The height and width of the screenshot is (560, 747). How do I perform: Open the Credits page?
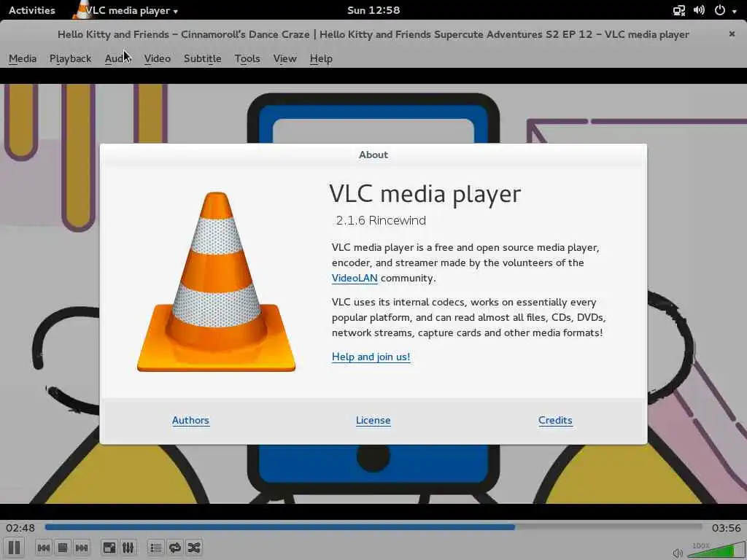point(555,420)
